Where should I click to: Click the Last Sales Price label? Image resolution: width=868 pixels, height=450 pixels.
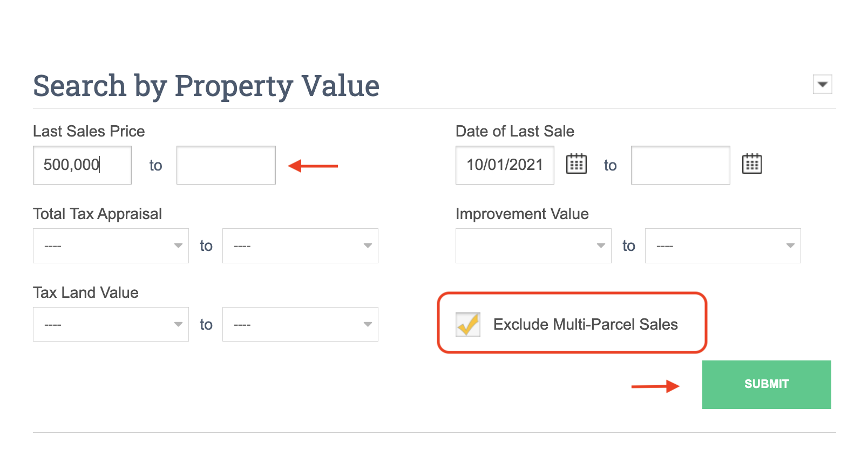[89, 131]
